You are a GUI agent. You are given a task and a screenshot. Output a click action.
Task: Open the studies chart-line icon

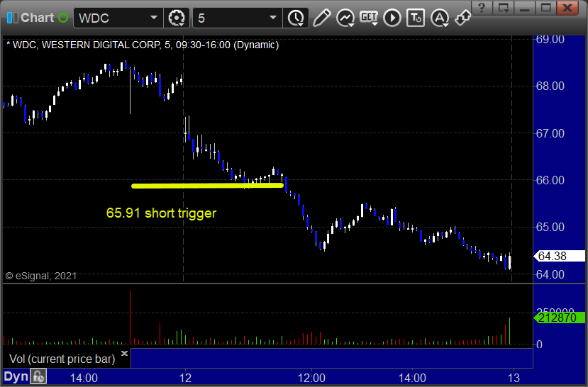point(345,18)
